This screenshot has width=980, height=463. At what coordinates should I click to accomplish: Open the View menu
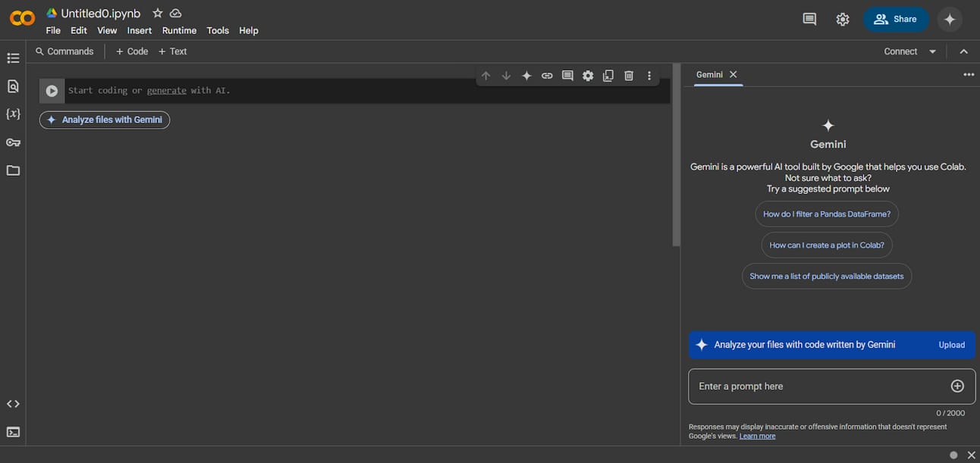(x=107, y=30)
